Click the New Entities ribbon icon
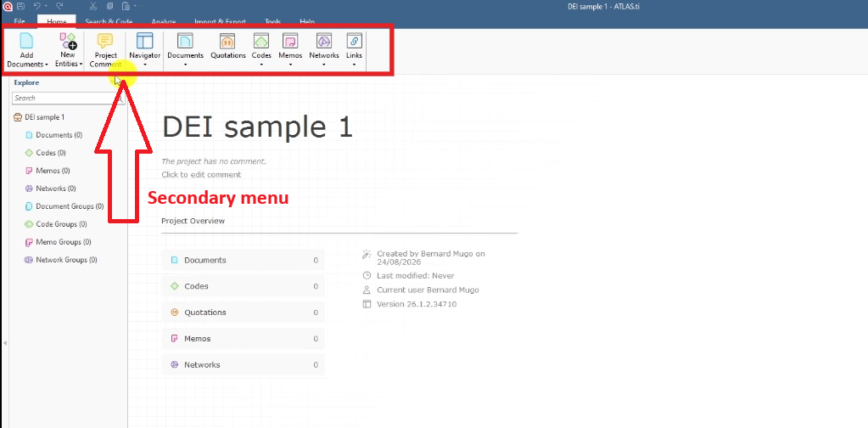The height and width of the screenshot is (428, 868). [68, 41]
